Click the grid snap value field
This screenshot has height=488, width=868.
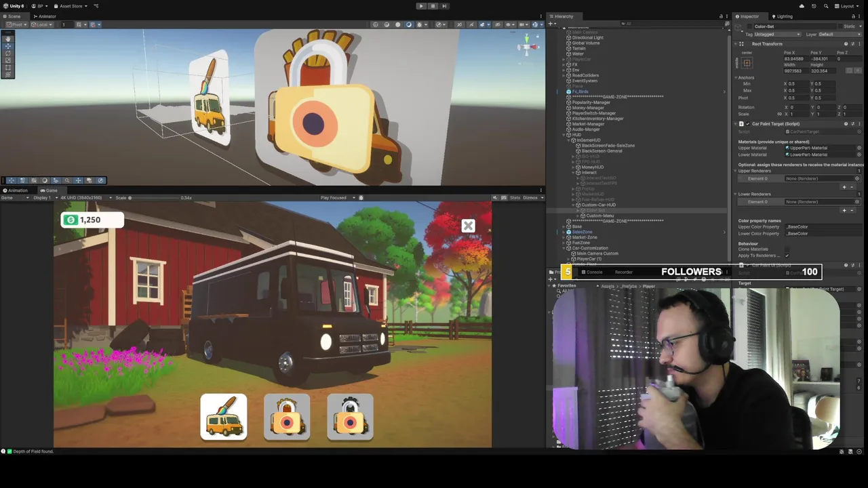(66, 24)
